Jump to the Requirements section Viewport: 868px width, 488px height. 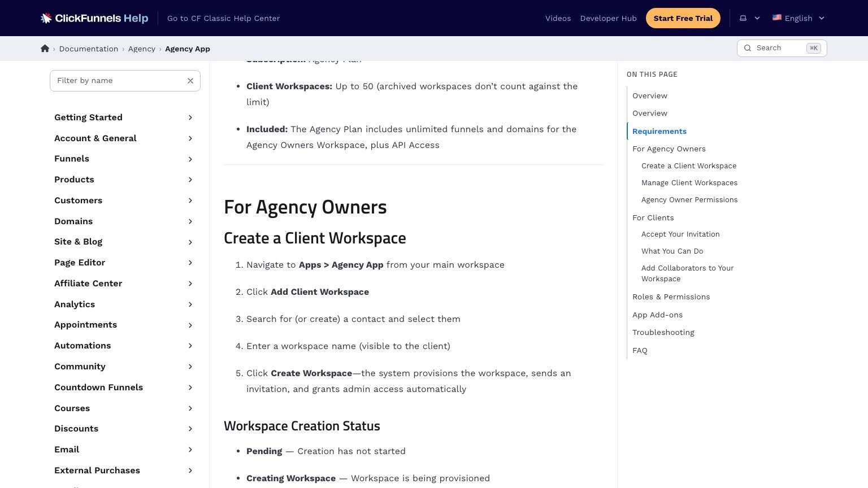(x=659, y=131)
